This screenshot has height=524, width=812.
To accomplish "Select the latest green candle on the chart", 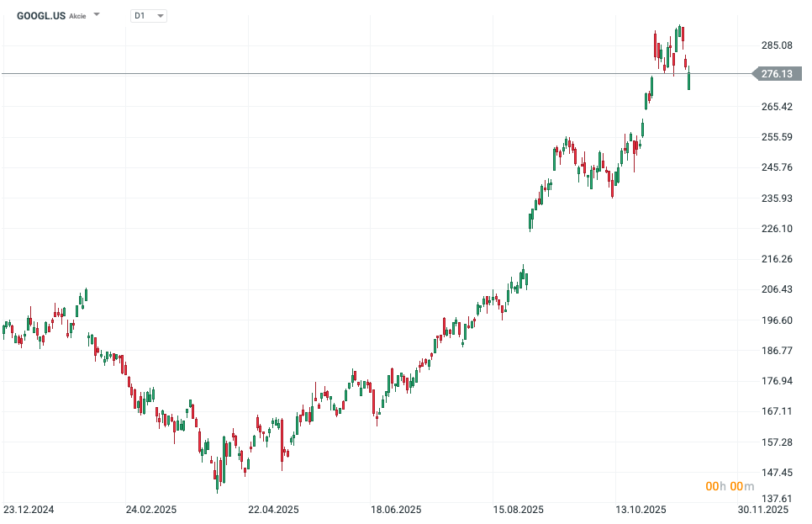I will (x=689, y=81).
